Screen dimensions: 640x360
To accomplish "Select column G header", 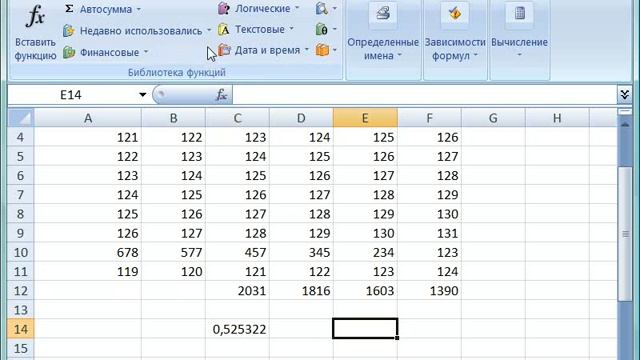I will [x=493, y=118].
